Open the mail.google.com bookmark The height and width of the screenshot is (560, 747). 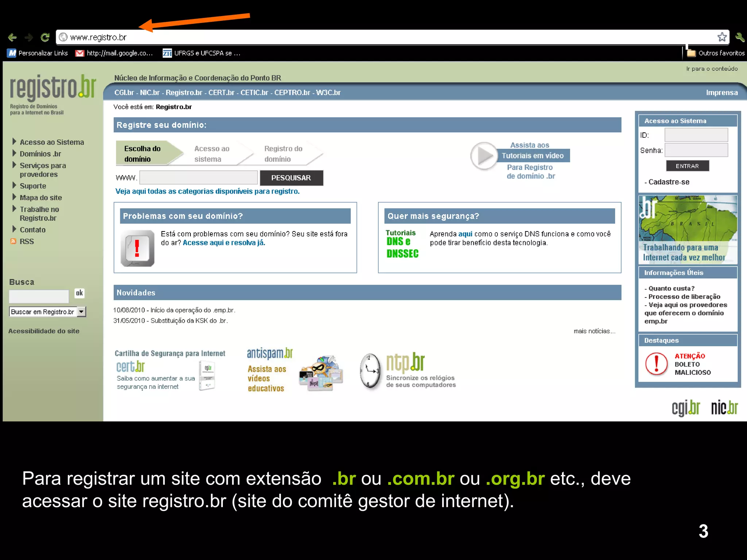tap(114, 53)
